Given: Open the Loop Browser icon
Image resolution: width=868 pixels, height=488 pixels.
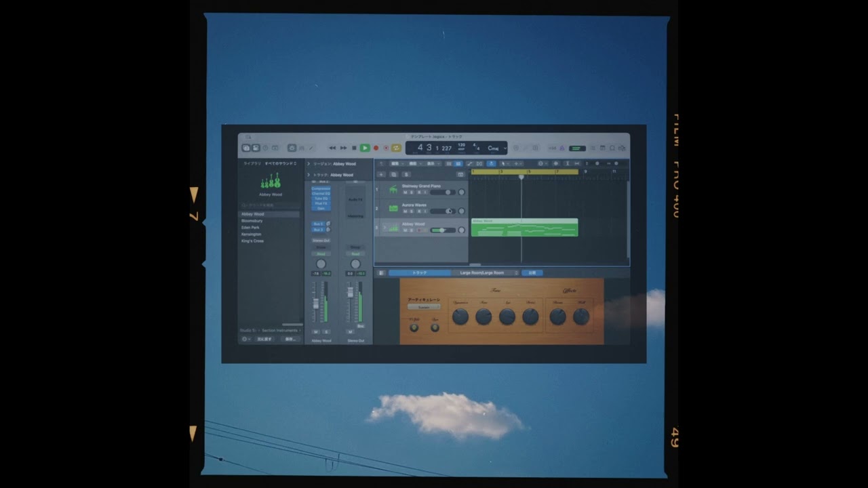Looking at the screenshot, I should [612, 148].
